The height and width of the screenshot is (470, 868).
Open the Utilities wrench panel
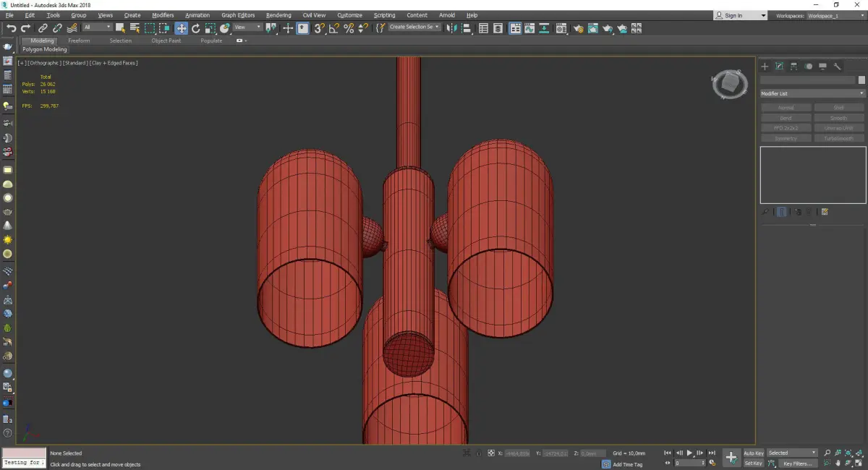point(838,67)
